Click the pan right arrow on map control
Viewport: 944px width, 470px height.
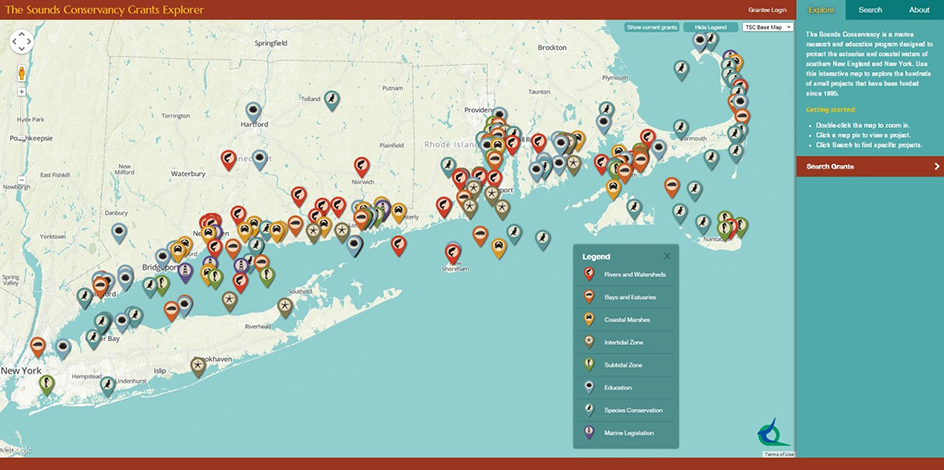tap(29, 42)
